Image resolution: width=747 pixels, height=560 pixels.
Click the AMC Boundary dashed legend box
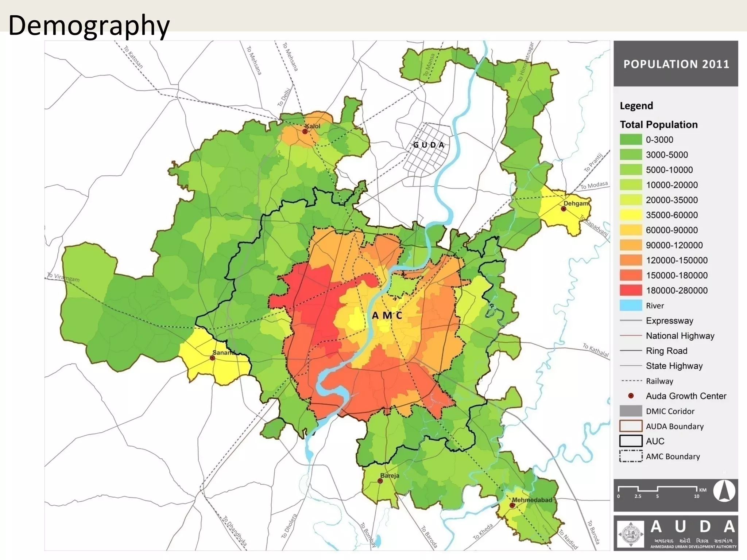coord(631,456)
